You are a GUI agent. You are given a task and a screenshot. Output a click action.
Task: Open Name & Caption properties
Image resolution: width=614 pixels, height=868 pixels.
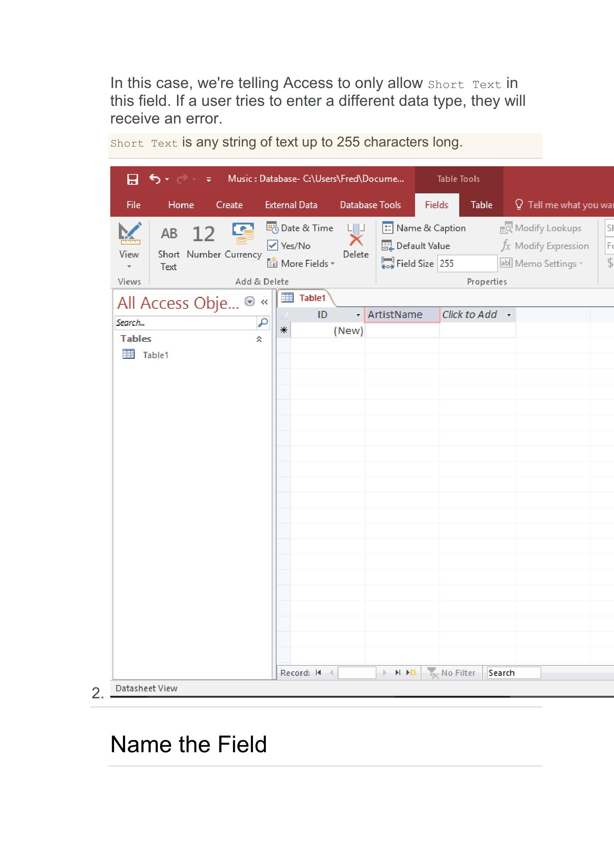(x=424, y=228)
